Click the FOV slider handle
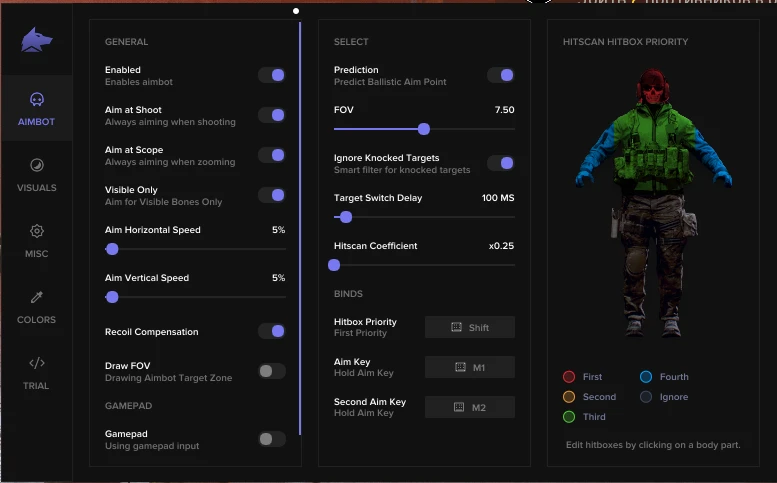 [424, 129]
